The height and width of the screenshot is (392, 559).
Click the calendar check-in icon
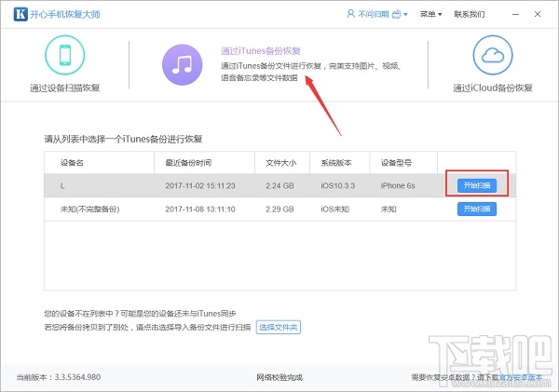tap(396, 14)
